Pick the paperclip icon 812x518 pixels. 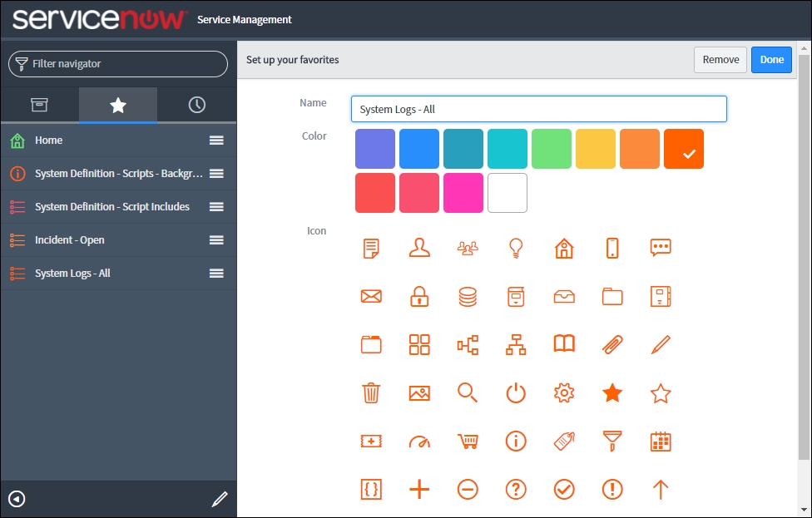[612, 345]
